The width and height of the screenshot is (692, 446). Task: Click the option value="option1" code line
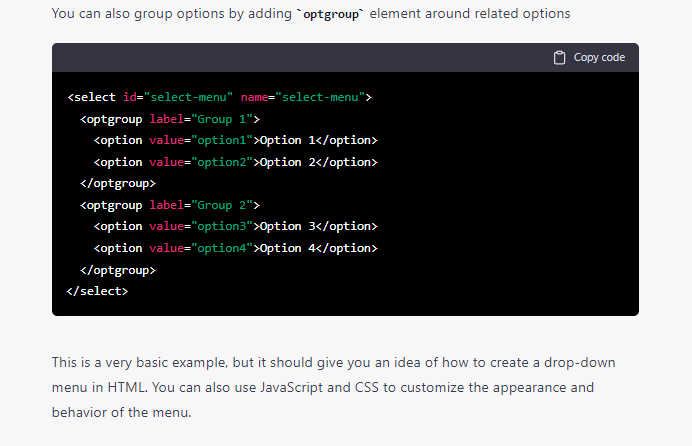[x=236, y=140]
